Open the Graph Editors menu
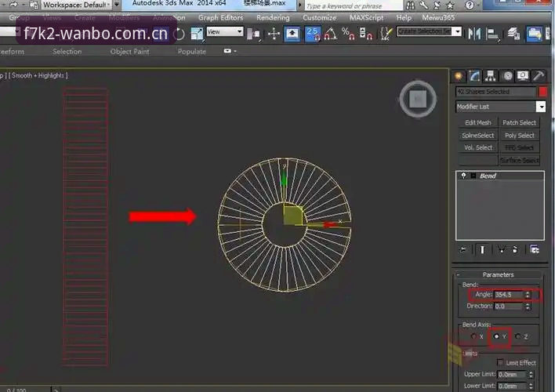Screen dimensions: 555x392 coord(220,17)
